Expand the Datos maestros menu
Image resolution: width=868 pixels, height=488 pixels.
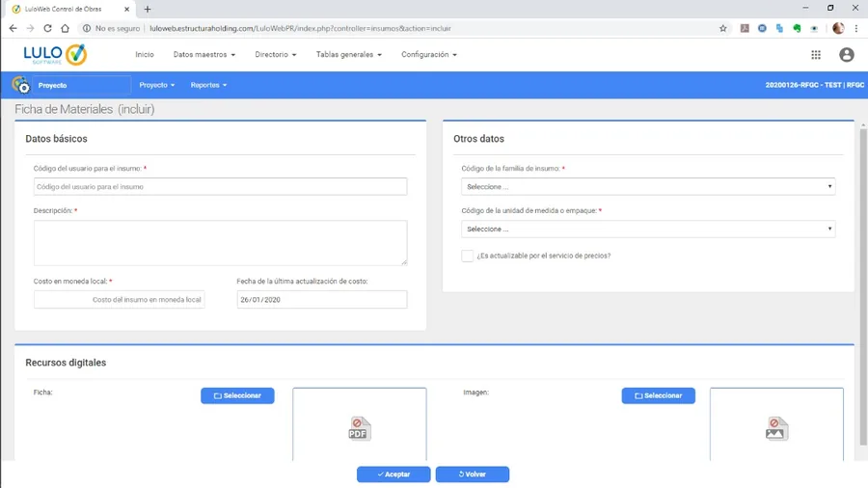point(204,54)
